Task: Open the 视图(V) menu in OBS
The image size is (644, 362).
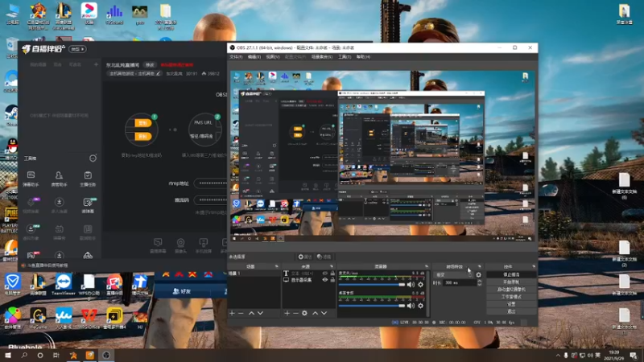Action: point(273,57)
